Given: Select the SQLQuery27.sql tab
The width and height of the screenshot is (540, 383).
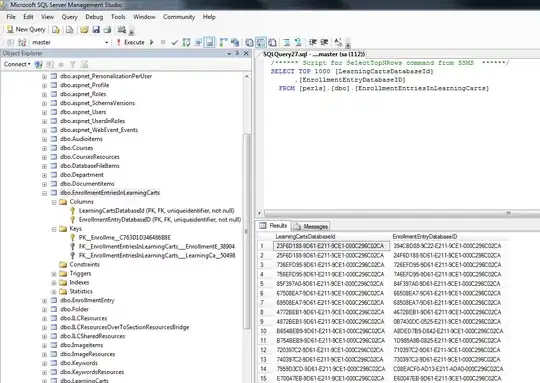Looking at the screenshot, I should [313, 54].
